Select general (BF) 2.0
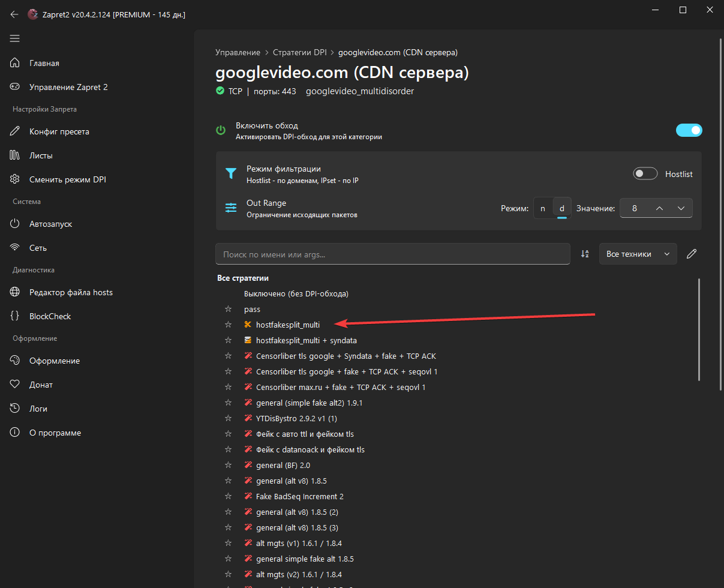The width and height of the screenshot is (724, 588). [283, 465]
